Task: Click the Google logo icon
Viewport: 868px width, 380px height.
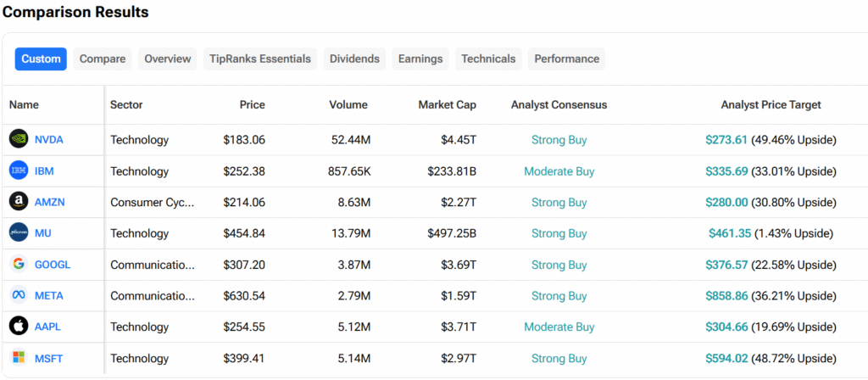Action: (x=19, y=265)
